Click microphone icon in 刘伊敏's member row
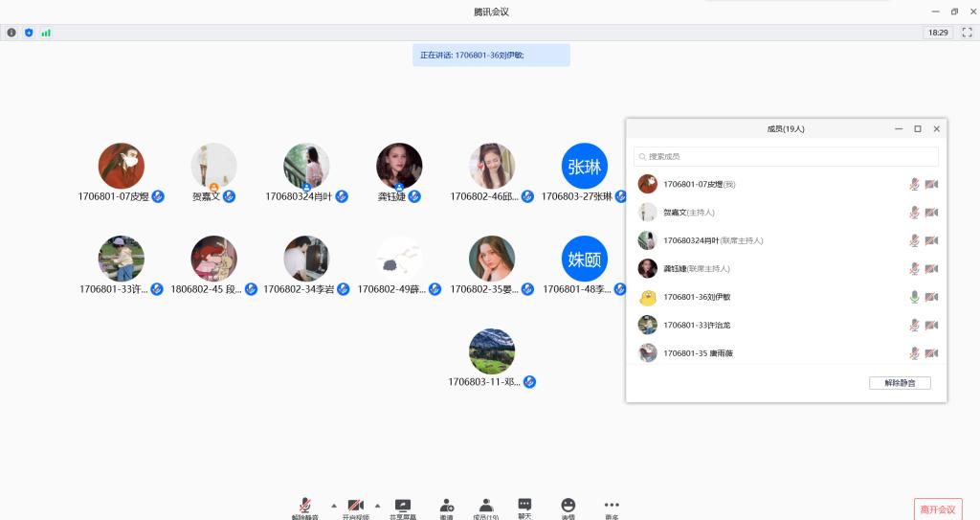This screenshot has width=980, height=520. coord(914,297)
